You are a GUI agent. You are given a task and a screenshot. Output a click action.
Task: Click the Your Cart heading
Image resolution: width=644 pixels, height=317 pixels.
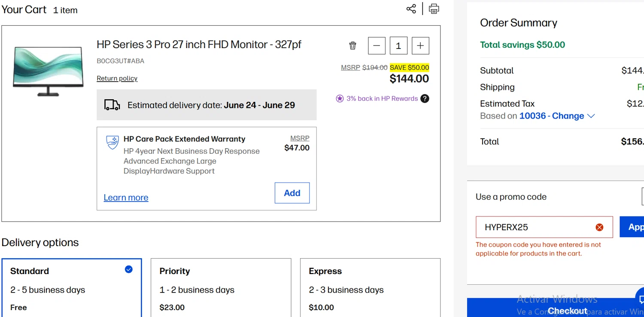pos(24,9)
